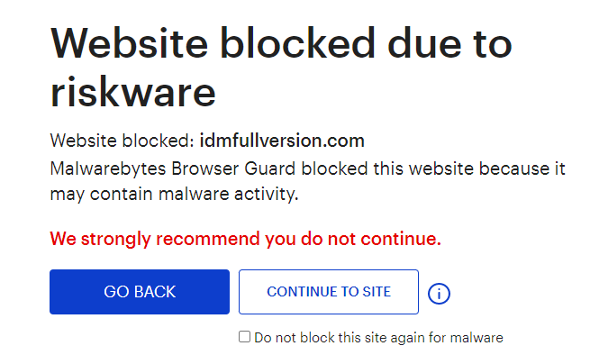590x364 pixels.
Task: Click 'do not continue.' in red text
Action: click(x=370, y=239)
